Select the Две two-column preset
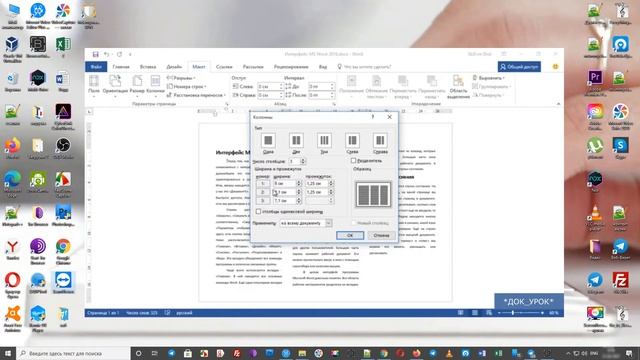Viewport: 640px width, 360px height. (296, 140)
